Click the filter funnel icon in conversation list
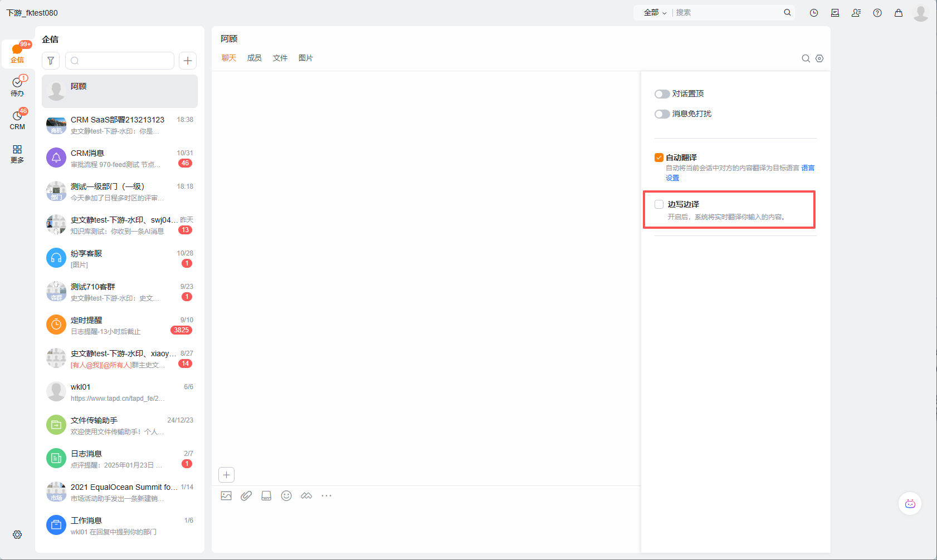Screen dimensions: 937x560 click(51, 61)
